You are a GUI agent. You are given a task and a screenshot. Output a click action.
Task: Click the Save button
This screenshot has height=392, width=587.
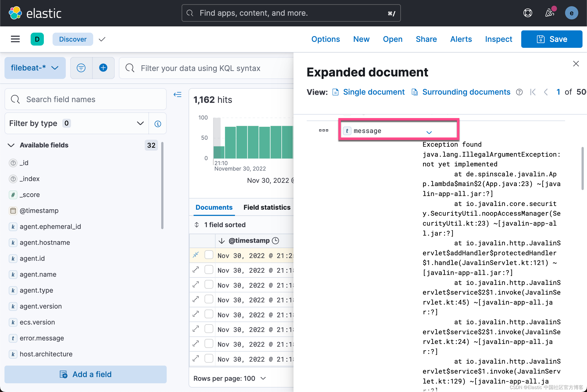(x=551, y=39)
